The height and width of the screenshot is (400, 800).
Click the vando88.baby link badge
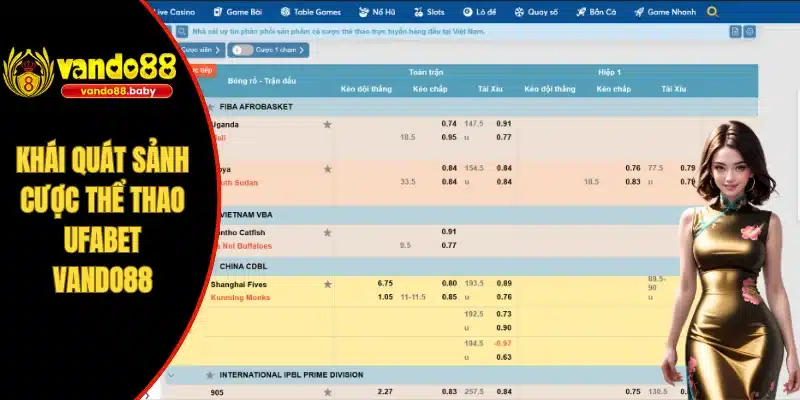[x=116, y=91]
